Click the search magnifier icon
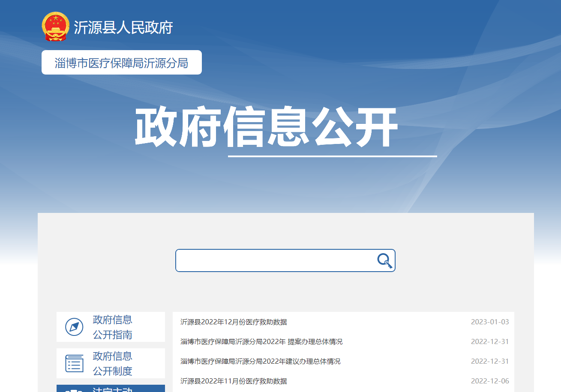 point(384,260)
